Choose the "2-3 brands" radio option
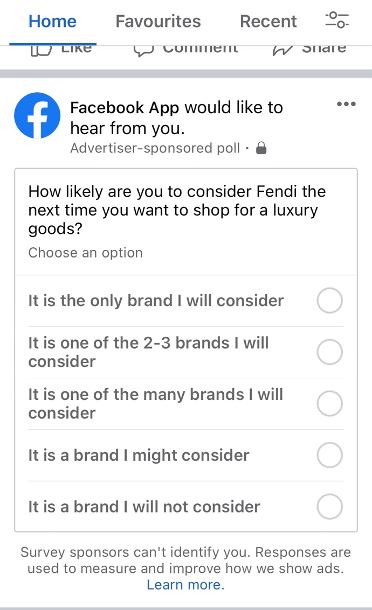The height and width of the screenshot is (610, 372). pyautogui.click(x=330, y=352)
